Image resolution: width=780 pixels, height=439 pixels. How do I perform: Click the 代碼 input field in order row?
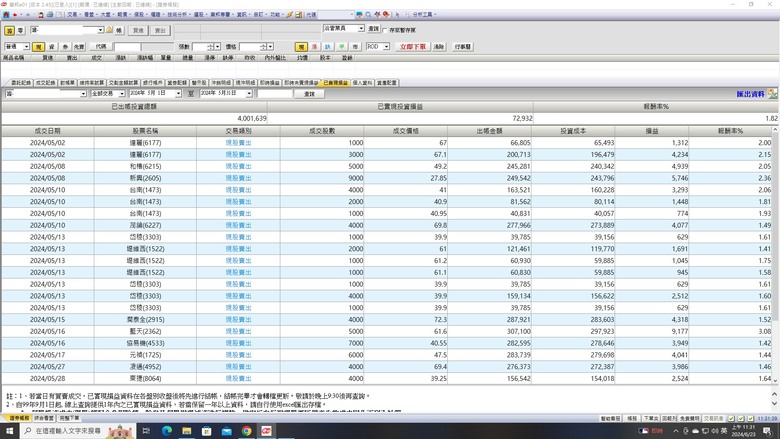pos(127,47)
